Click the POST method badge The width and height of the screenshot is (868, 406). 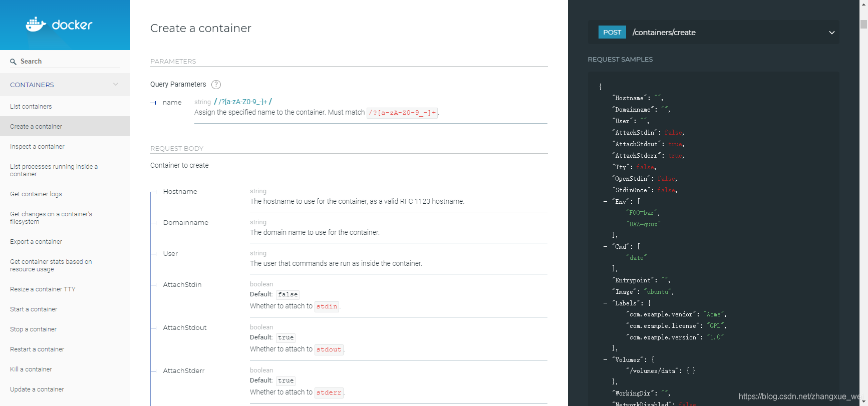[612, 32]
